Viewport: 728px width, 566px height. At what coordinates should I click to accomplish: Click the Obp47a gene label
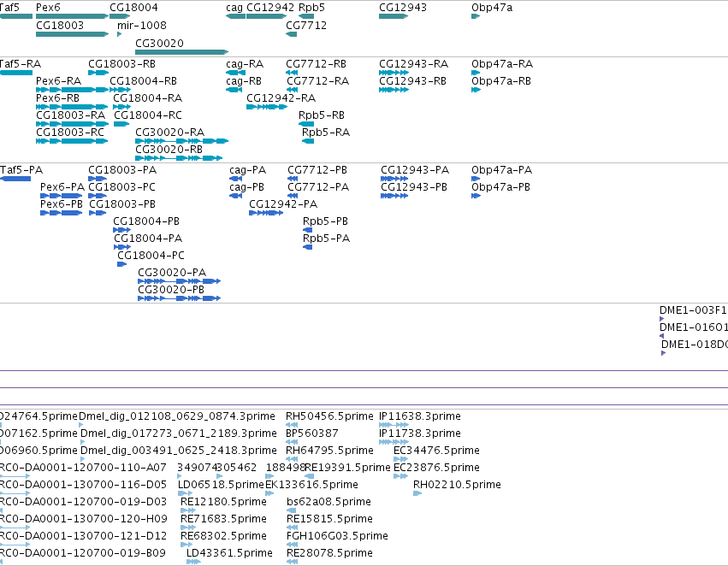[x=492, y=8]
